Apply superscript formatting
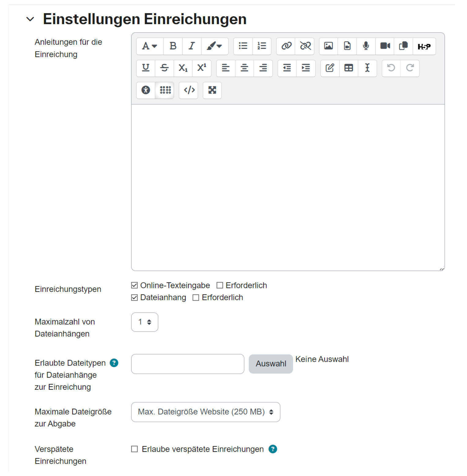Image resolution: width=467 pixels, height=476 pixels. point(201,68)
